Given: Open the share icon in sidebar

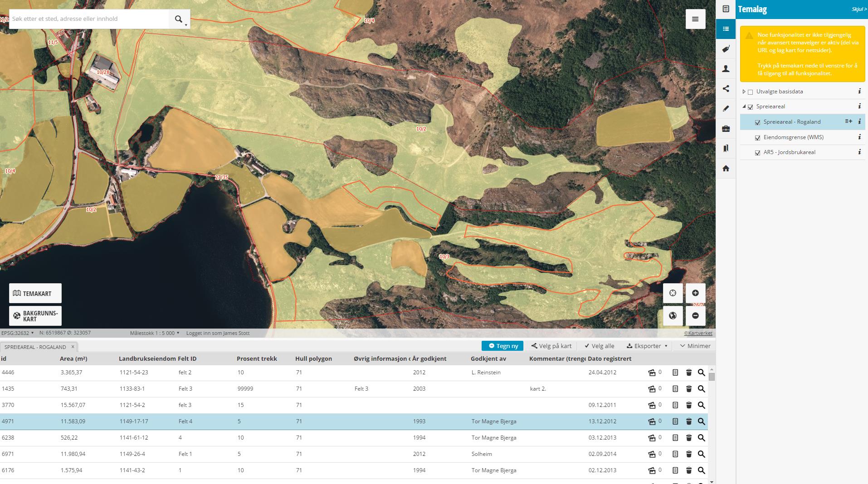Looking at the screenshot, I should (726, 89).
